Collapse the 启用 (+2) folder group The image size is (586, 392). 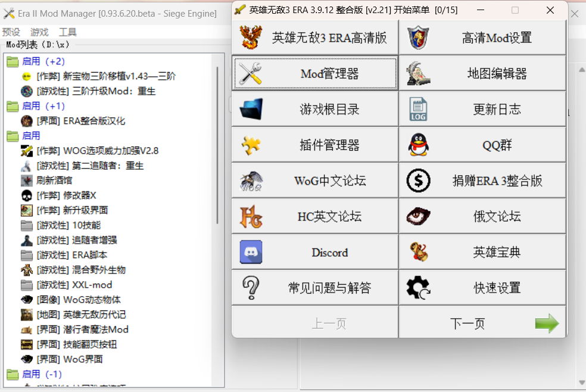coord(13,61)
